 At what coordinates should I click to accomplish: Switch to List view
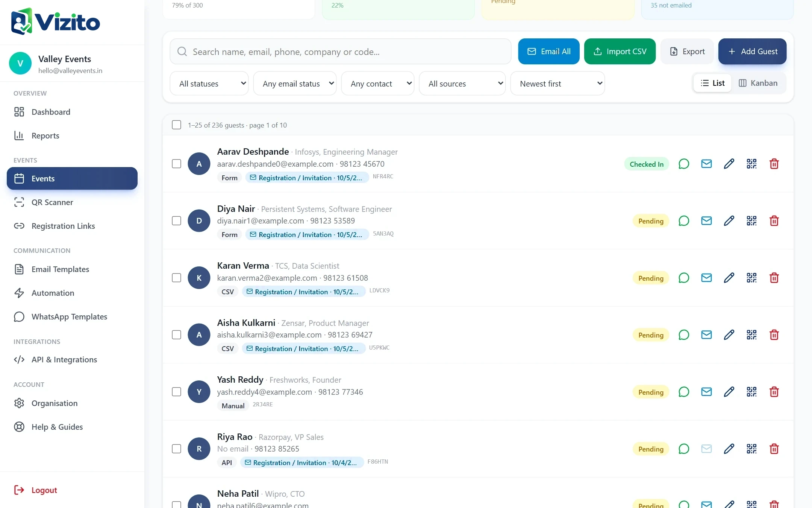pyautogui.click(x=713, y=83)
